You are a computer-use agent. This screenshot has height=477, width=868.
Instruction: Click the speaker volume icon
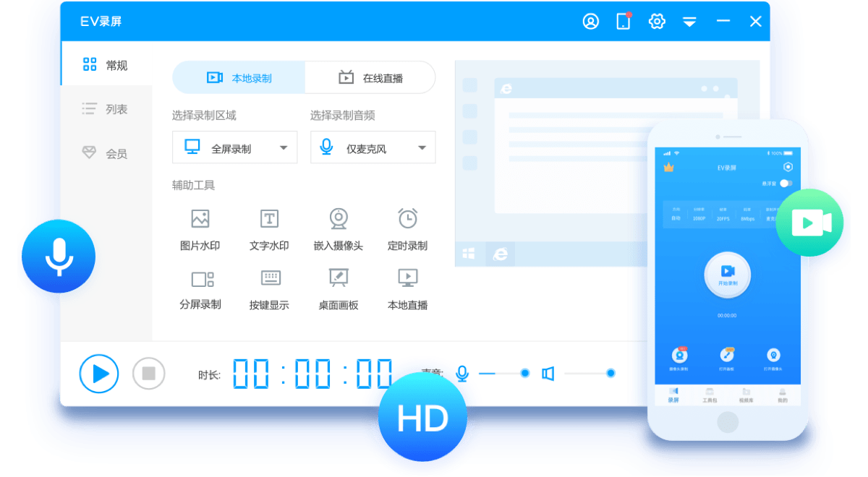tap(548, 374)
